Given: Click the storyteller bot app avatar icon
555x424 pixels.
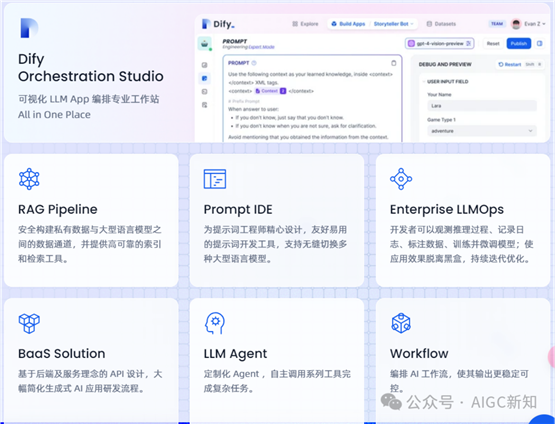Looking at the screenshot, I should coord(204,44).
